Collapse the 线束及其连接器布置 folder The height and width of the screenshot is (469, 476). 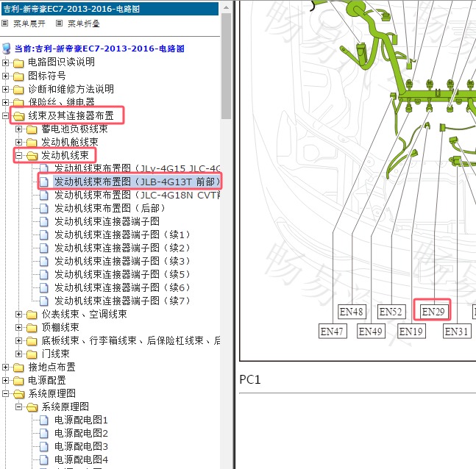[5, 115]
